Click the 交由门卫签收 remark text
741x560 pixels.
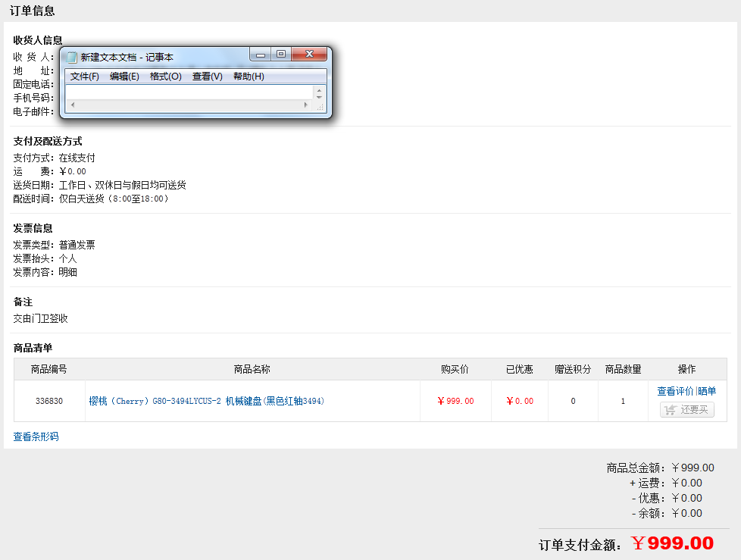pyautogui.click(x=40, y=318)
